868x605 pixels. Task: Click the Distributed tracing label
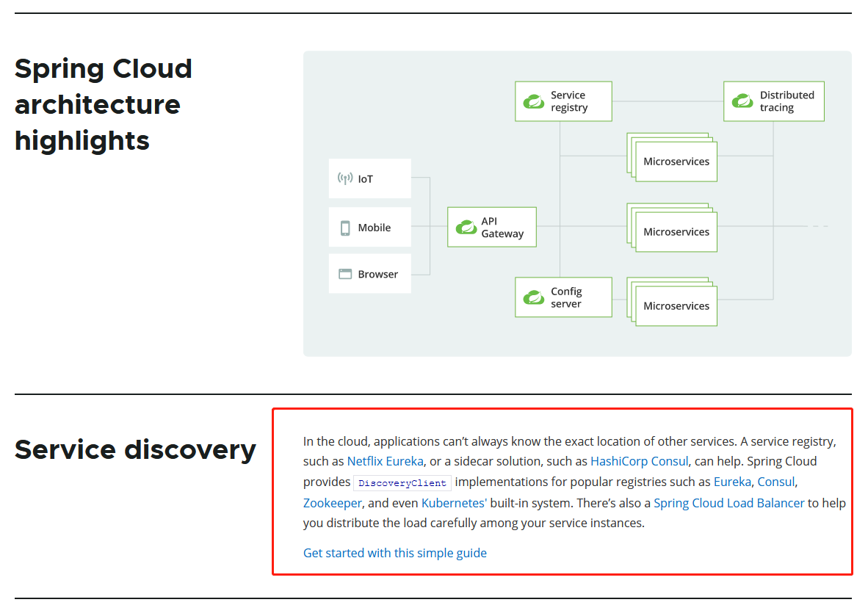pyautogui.click(x=786, y=101)
